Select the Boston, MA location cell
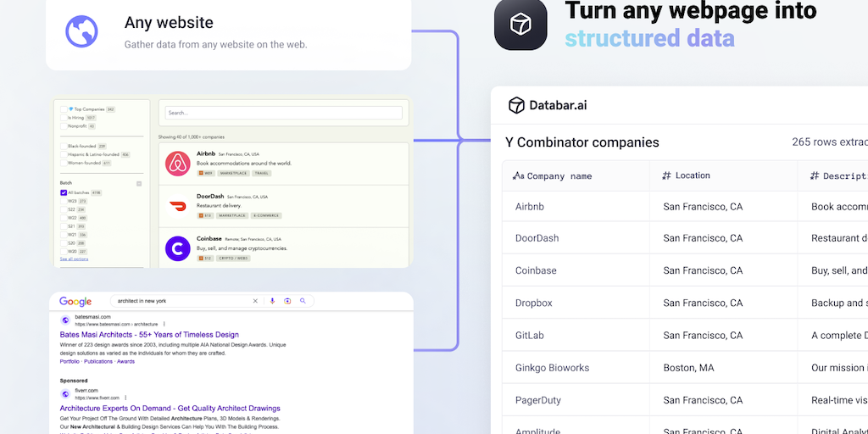868x434 pixels. [724, 368]
